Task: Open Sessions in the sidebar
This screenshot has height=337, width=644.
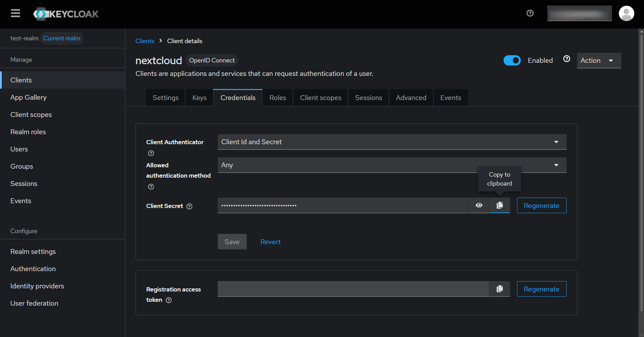Action: [62, 184]
